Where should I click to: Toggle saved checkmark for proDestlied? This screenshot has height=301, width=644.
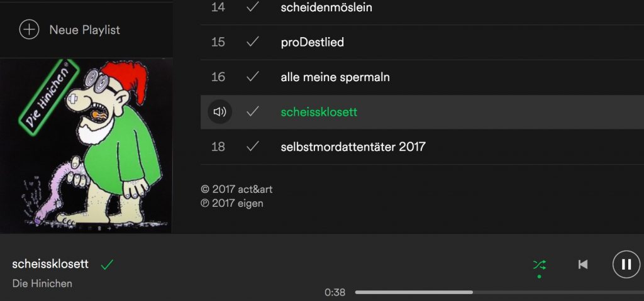pyautogui.click(x=253, y=42)
